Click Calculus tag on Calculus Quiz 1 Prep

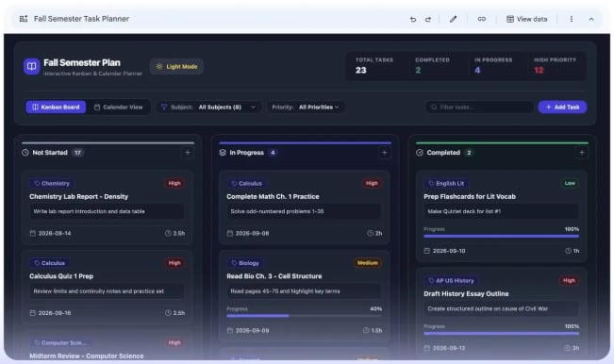click(49, 263)
